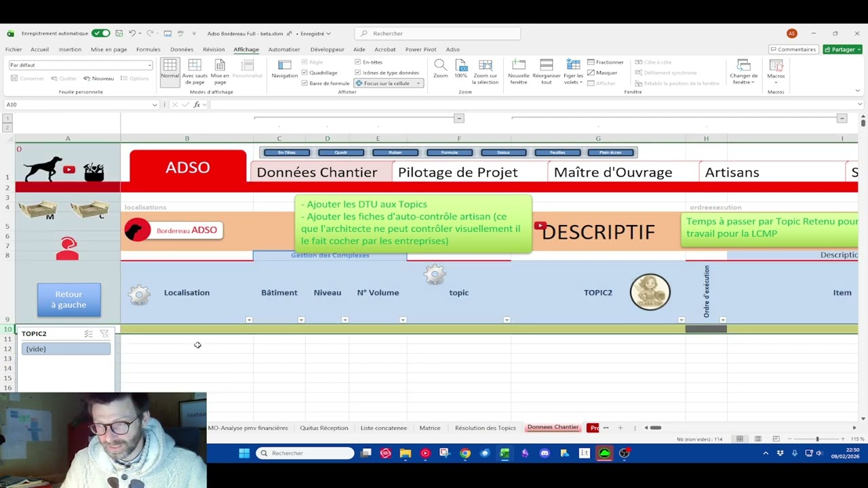Open a new window with Nouvelle fenêtre
This screenshot has height=488, width=868.
point(519,70)
